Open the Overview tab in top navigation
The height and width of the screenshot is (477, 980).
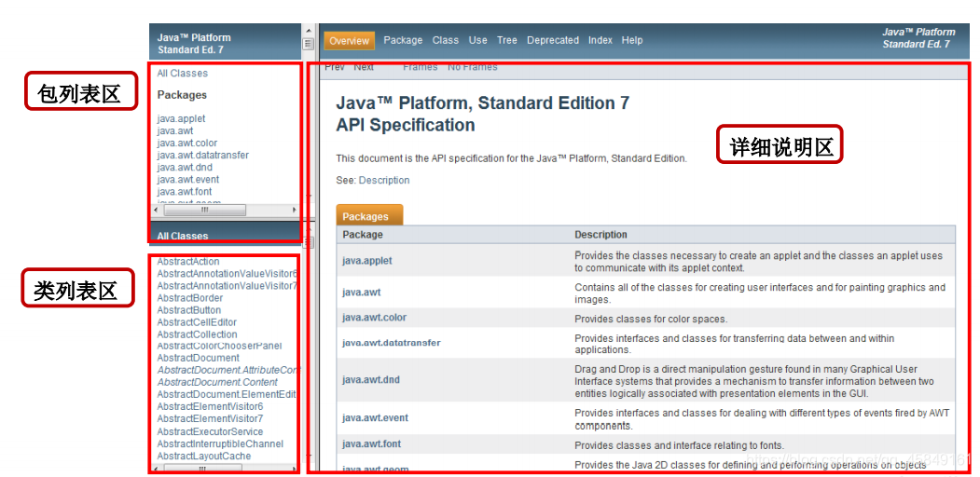pyautogui.click(x=350, y=41)
